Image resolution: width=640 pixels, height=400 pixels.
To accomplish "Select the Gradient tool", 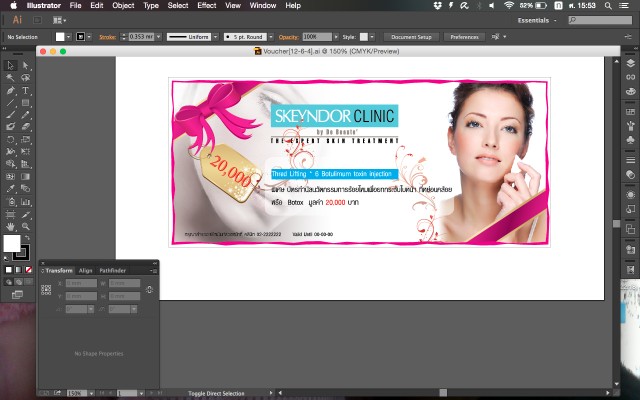I will pyautogui.click(x=26, y=177).
